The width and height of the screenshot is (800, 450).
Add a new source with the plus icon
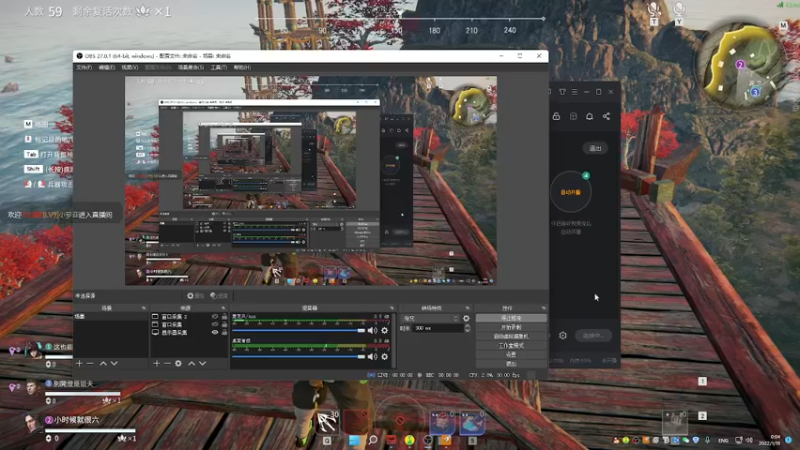point(157,363)
